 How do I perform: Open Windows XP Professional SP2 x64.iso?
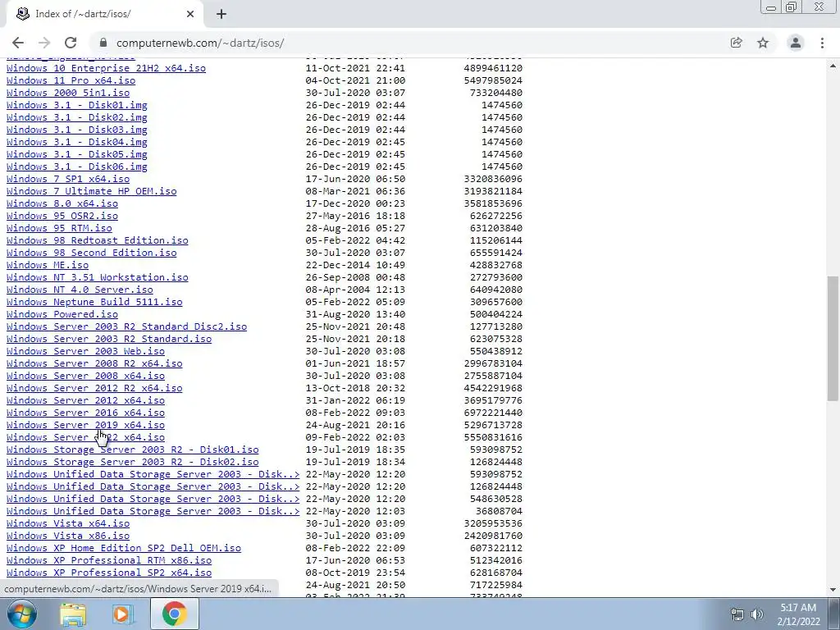109,573
